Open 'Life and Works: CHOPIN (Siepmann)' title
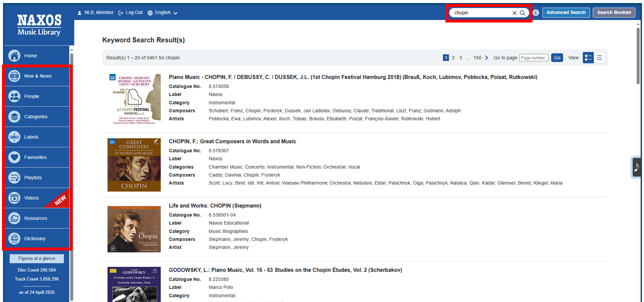 click(215, 206)
